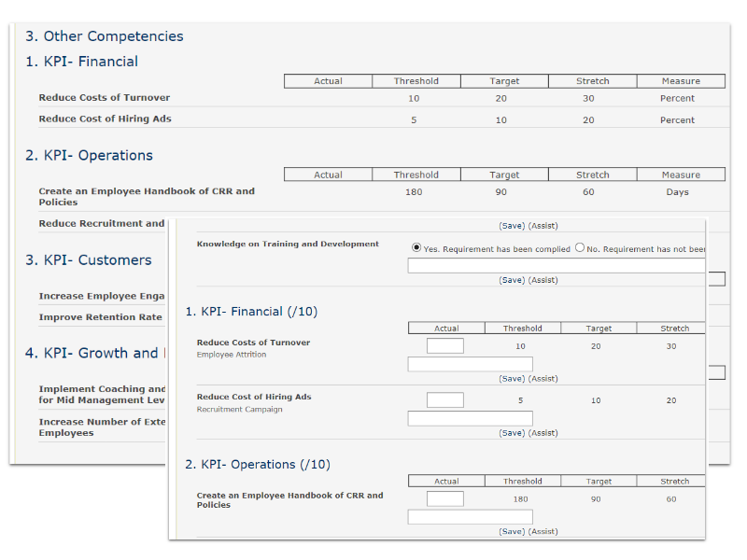Click 'Create an Employee Handbook' row in back window

[x=147, y=197]
